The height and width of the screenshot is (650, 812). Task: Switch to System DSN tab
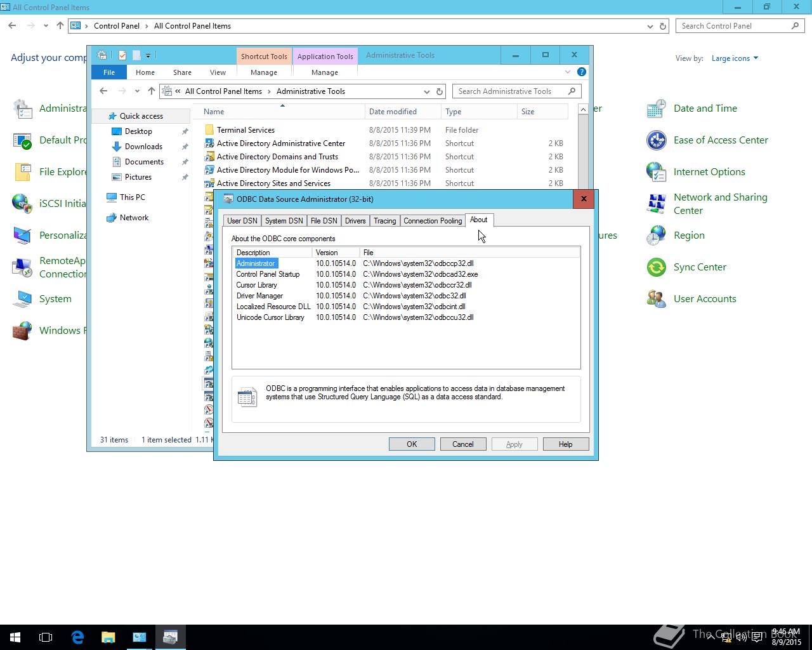[x=284, y=221]
